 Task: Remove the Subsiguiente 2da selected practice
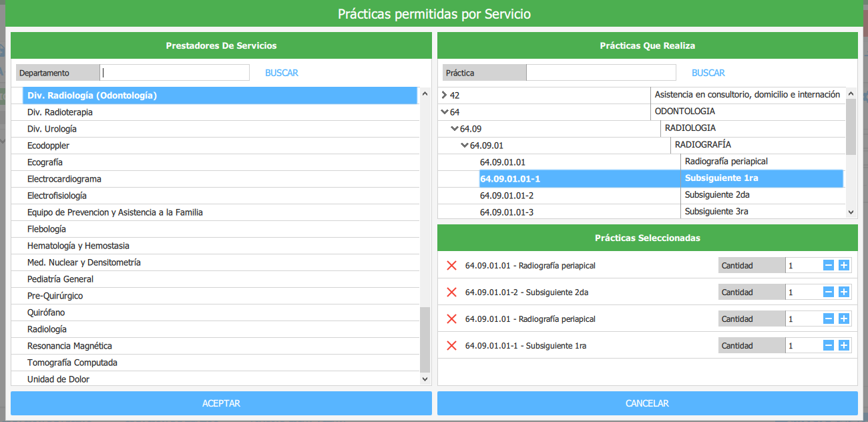451,292
